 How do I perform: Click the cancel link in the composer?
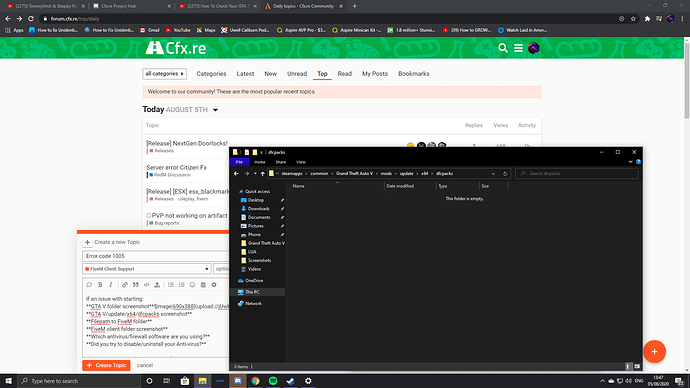click(x=145, y=365)
